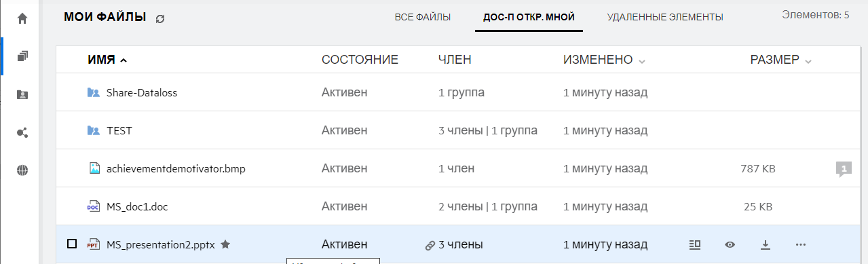Check the box beside MS_presentation2.pptx
Viewport: 868px width, 264px height.
[x=72, y=244]
